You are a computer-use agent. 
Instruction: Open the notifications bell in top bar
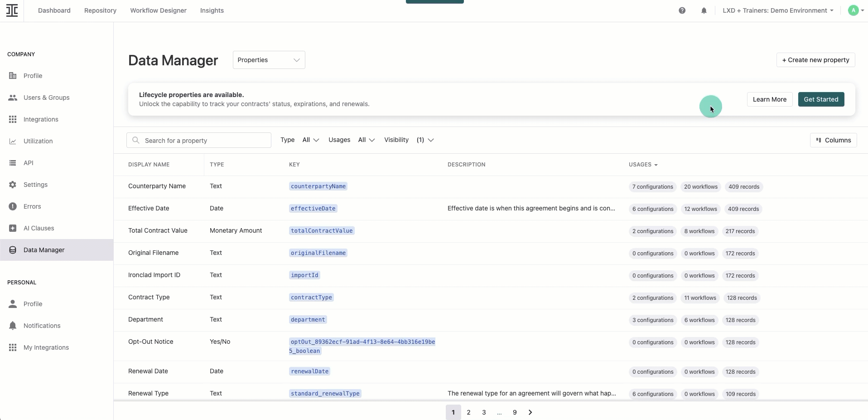point(704,10)
